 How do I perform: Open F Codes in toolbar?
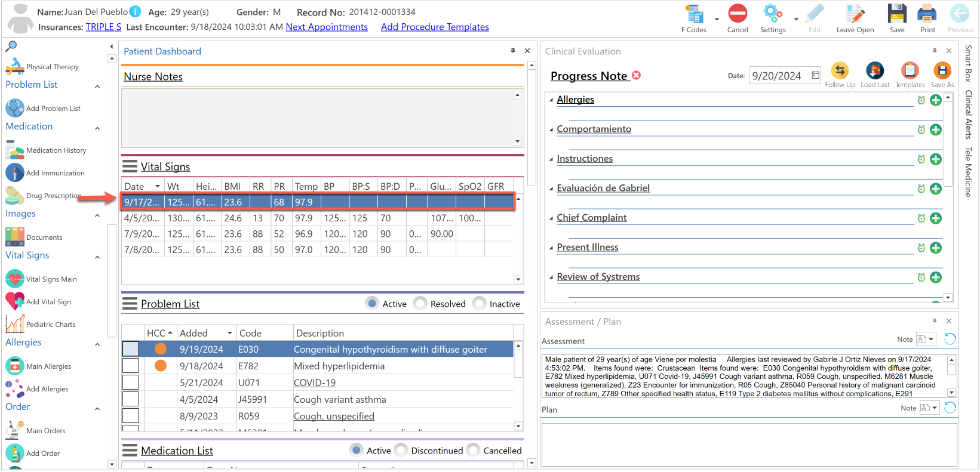point(694,14)
